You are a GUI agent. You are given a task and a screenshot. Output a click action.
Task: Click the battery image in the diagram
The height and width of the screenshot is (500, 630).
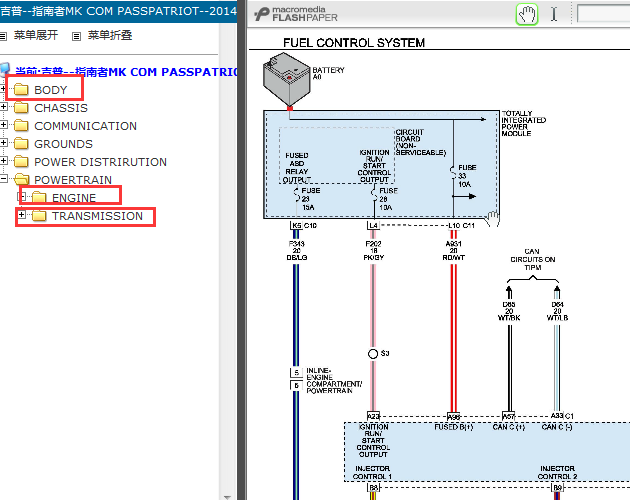click(286, 80)
